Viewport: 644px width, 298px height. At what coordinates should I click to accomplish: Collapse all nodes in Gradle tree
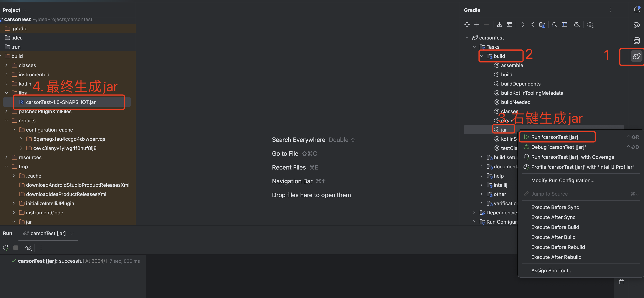click(x=532, y=25)
